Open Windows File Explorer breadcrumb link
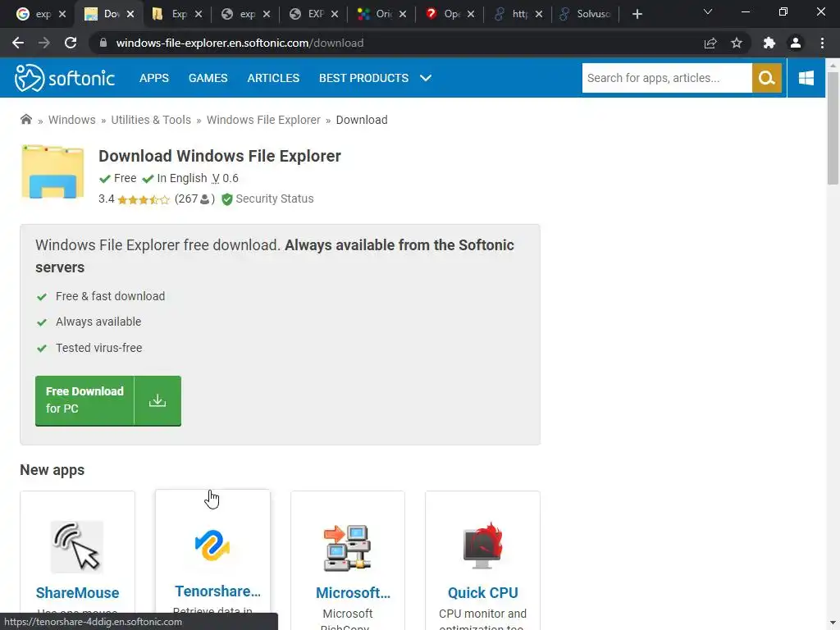The width and height of the screenshot is (840, 630). 263,120
